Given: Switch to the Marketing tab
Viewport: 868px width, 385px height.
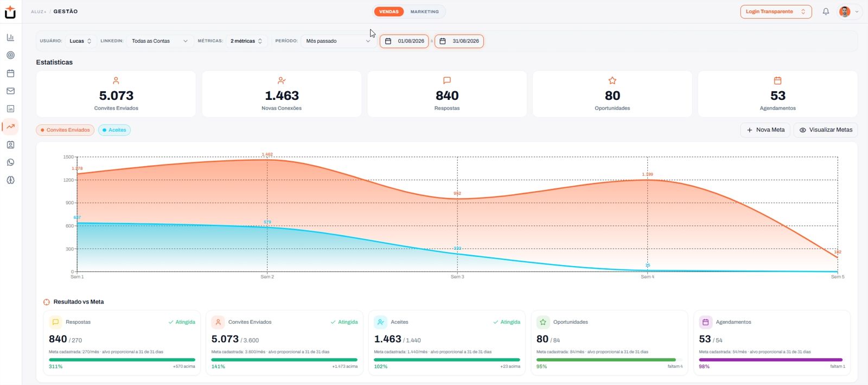Looking at the screenshot, I should click(x=425, y=11).
